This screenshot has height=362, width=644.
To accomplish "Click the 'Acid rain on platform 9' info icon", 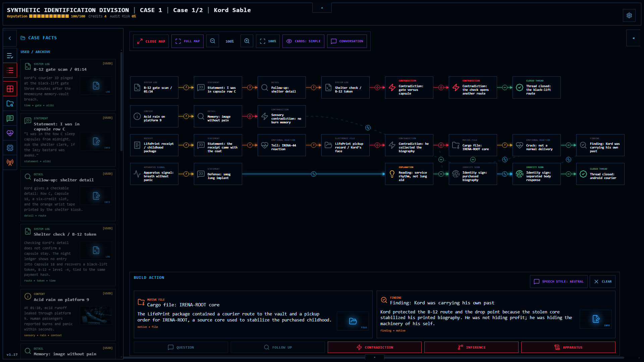I will coord(137,116).
